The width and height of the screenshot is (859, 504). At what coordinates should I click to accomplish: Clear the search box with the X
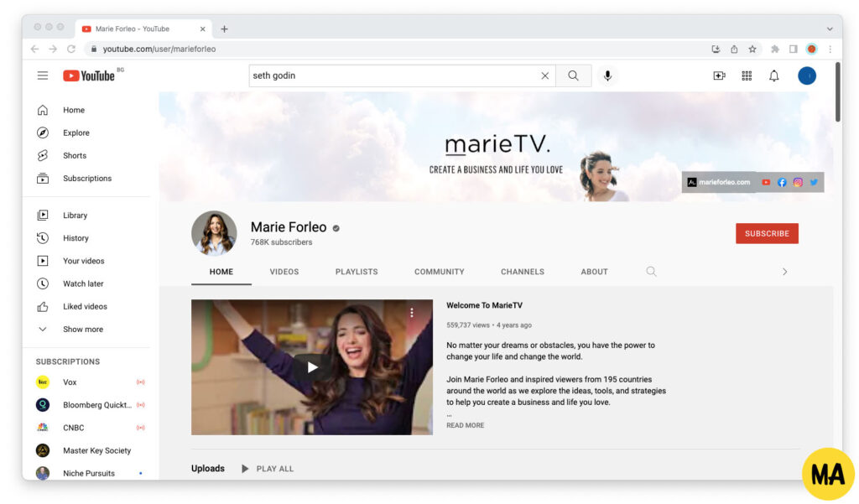pyautogui.click(x=545, y=75)
